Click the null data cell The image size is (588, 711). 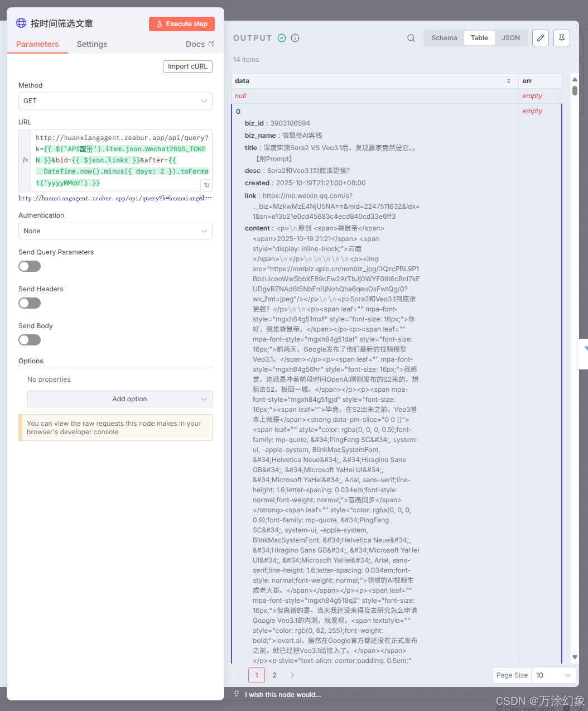(374, 96)
